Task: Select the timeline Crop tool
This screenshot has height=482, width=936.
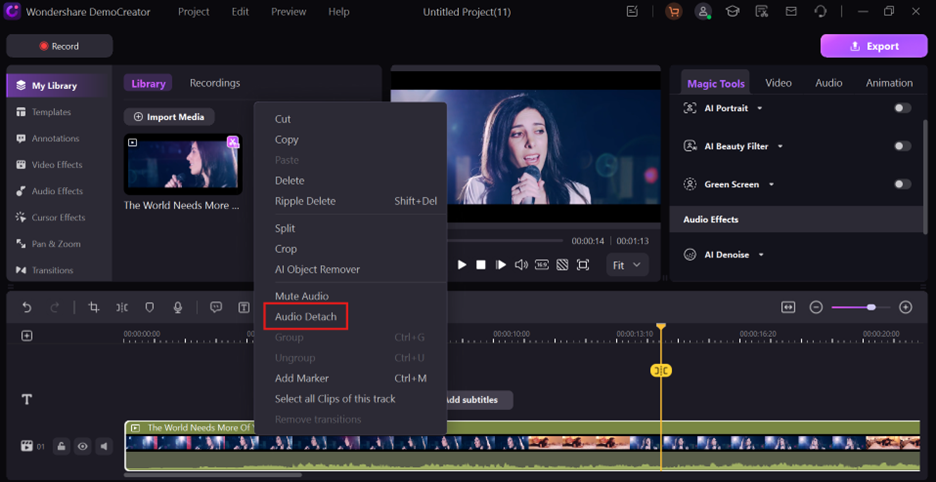Action: coord(94,307)
